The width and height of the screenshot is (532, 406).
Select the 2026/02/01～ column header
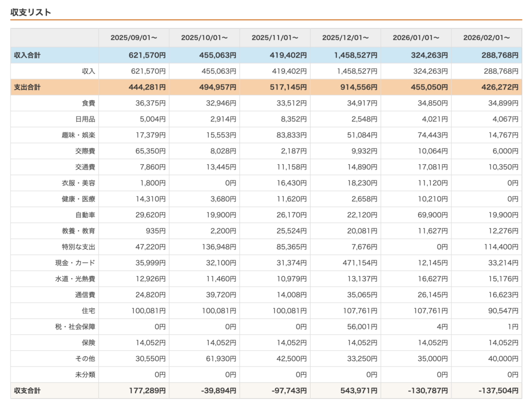click(486, 37)
